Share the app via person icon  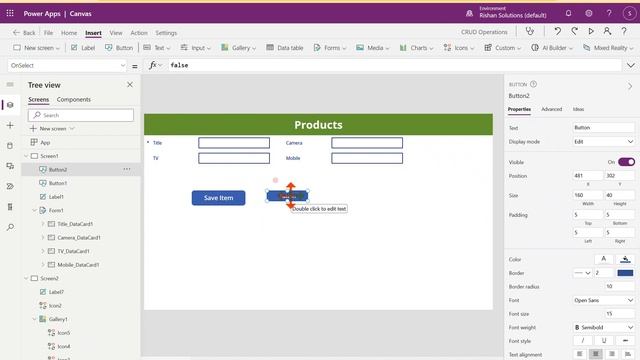pyautogui.click(x=607, y=31)
